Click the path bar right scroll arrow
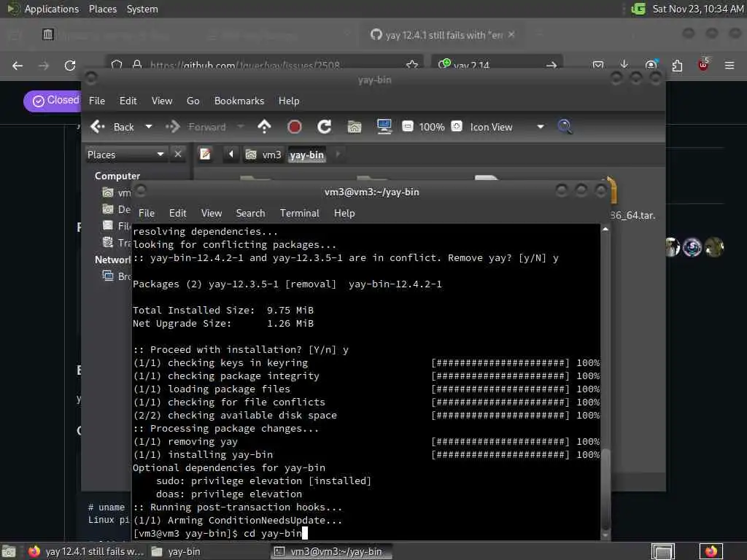Viewport: 747px width, 560px height. (338, 155)
